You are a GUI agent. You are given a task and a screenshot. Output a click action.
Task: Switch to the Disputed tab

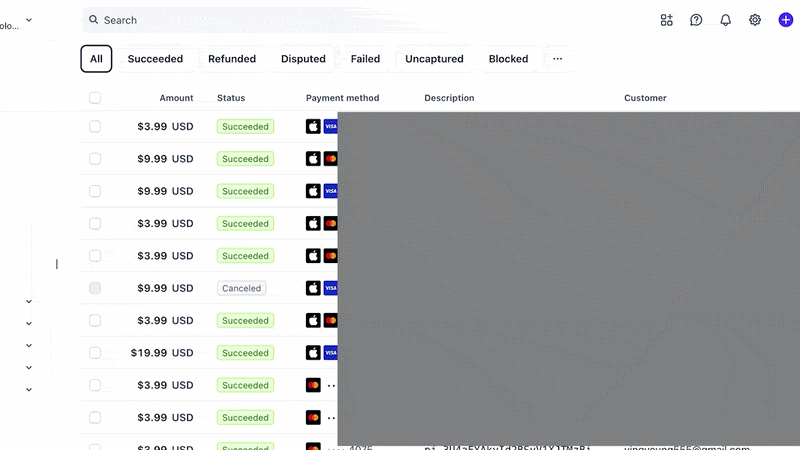pyautogui.click(x=303, y=59)
